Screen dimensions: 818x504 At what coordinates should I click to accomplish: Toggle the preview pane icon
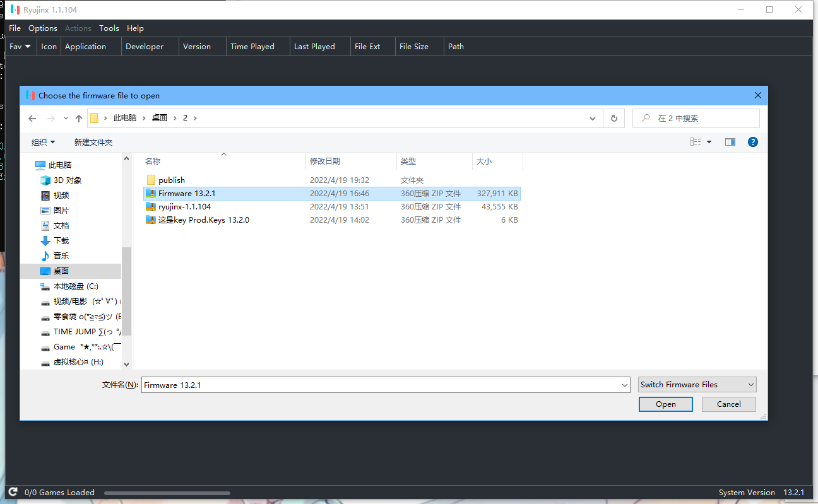[730, 143]
